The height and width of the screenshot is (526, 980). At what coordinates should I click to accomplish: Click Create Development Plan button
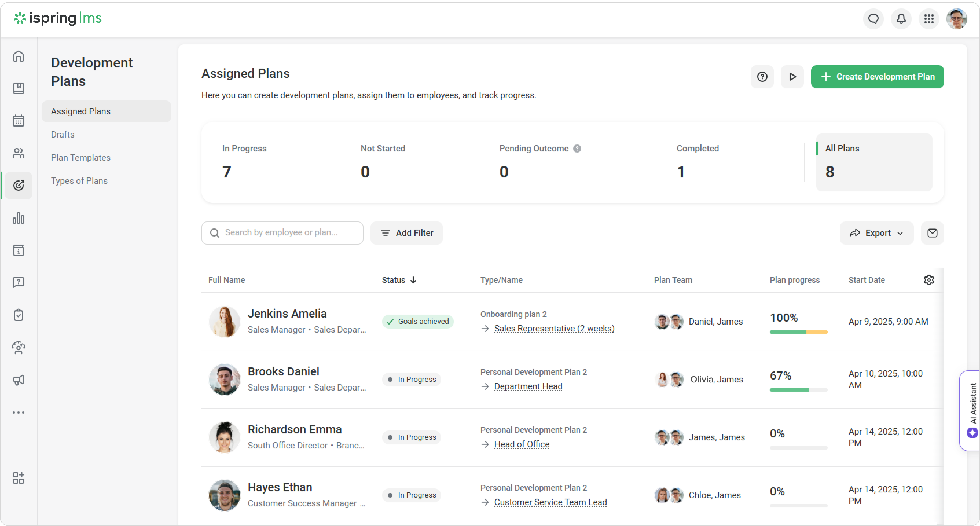877,77
